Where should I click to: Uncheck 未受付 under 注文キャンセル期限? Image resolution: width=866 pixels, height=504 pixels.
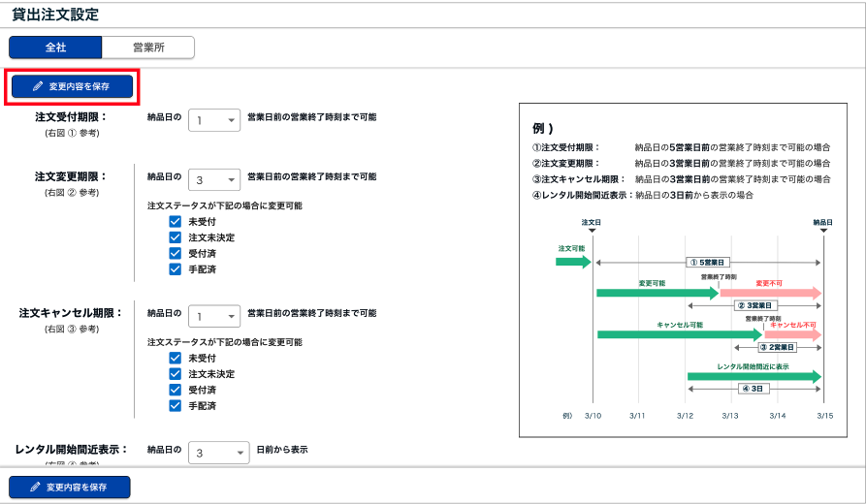pyautogui.click(x=176, y=359)
